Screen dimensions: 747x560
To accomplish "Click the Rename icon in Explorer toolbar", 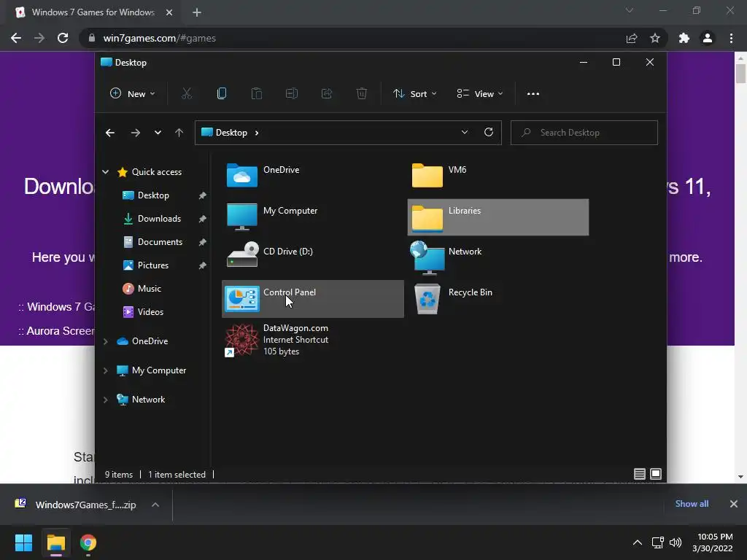I will [x=292, y=94].
